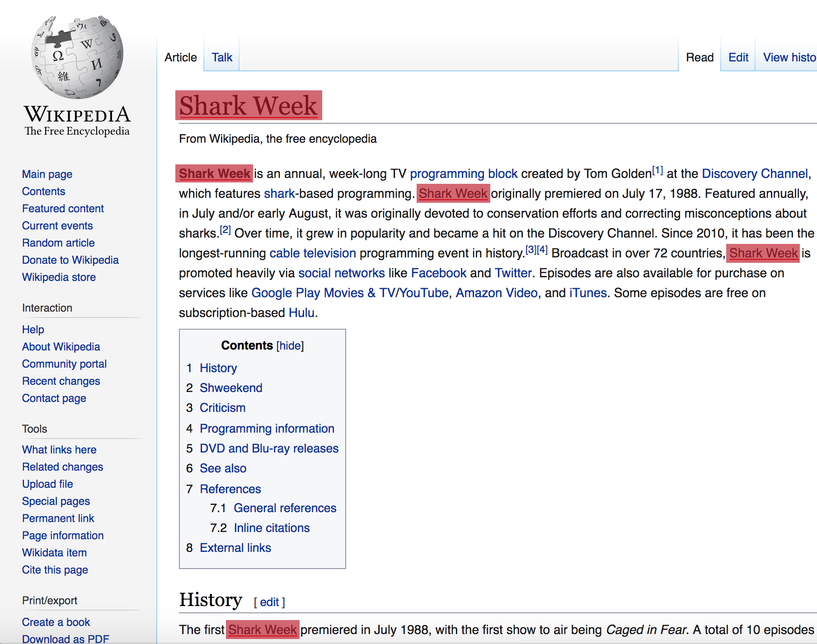817x644 pixels.
Task: Open the programming block link
Action: (x=464, y=174)
